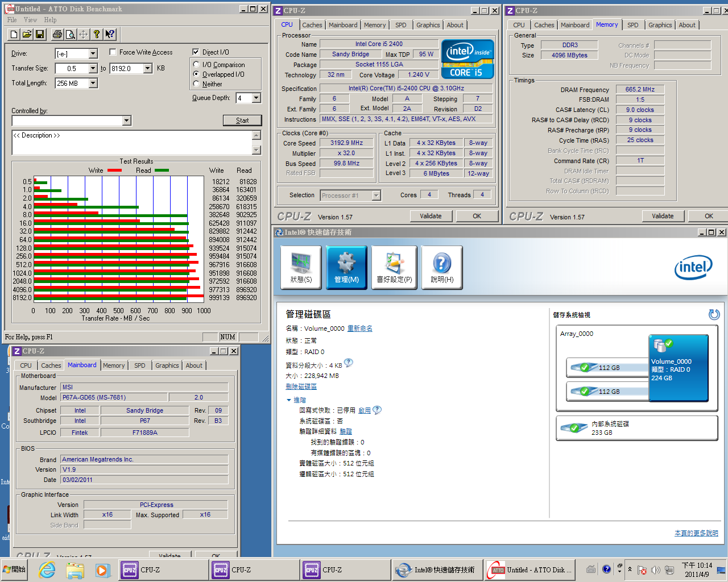Open the Transfer Size 8192.0 dropdown
The image size is (728, 582).
click(147, 68)
